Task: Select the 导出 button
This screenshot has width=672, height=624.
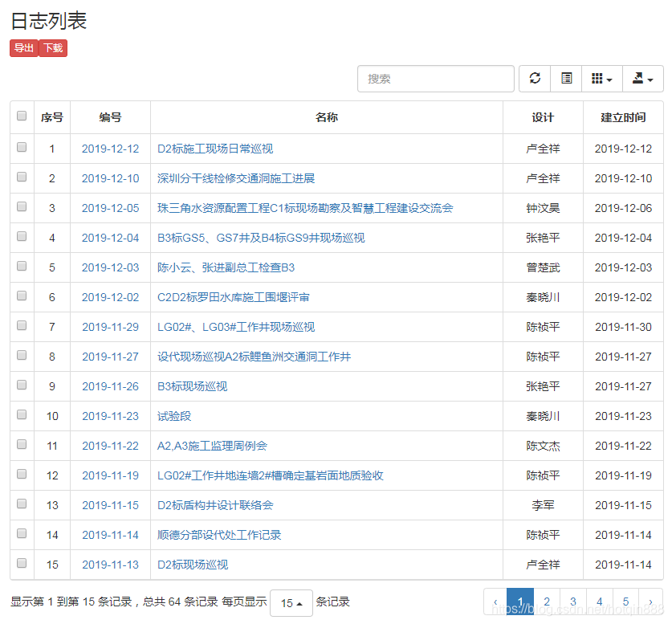Action: point(23,47)
